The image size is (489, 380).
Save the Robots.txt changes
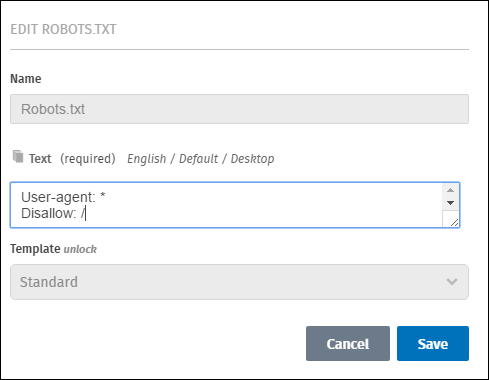(433, 344)
